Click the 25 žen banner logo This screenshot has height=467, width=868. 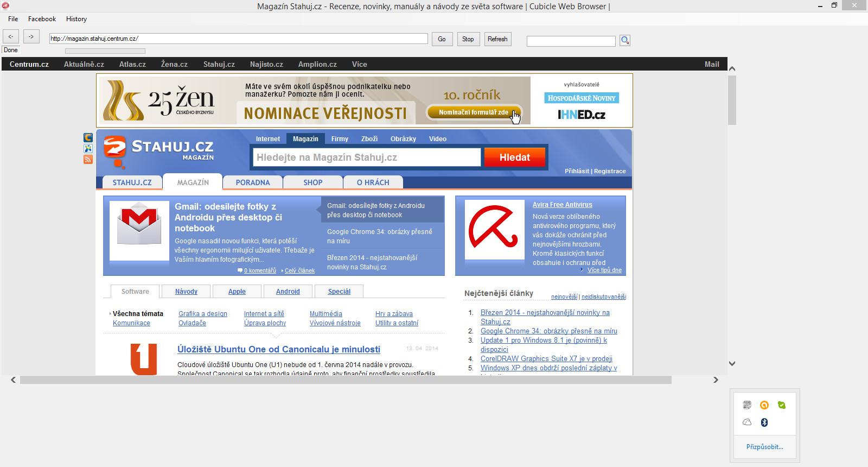(159, 100)
